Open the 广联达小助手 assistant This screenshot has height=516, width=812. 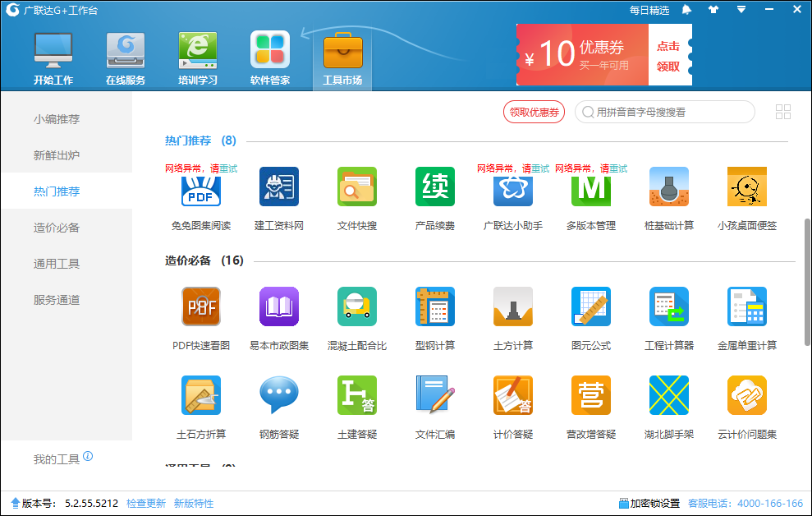pyautogui.click(x=513, y=191)
